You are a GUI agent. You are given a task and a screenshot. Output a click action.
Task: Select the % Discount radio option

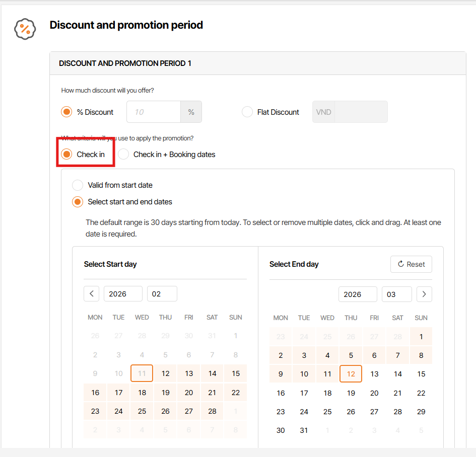[x=66, y=112]
